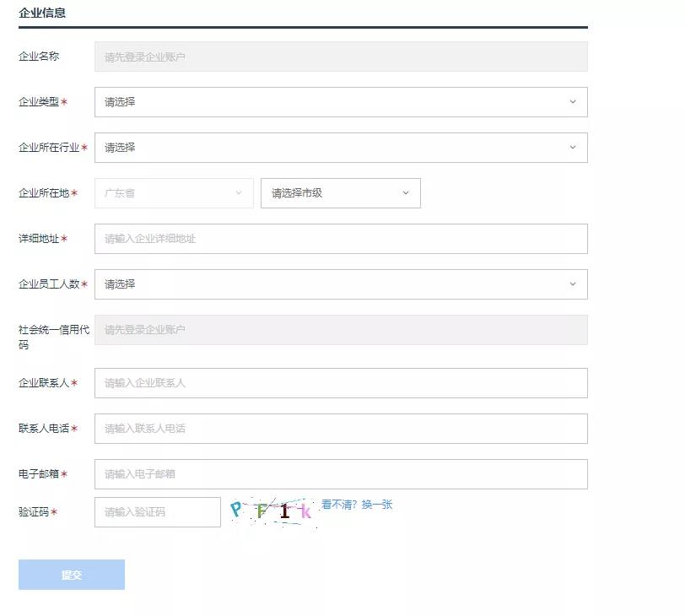
Task: Open the 请选择市级 city dropdown
Action: [x=340, y=192]
